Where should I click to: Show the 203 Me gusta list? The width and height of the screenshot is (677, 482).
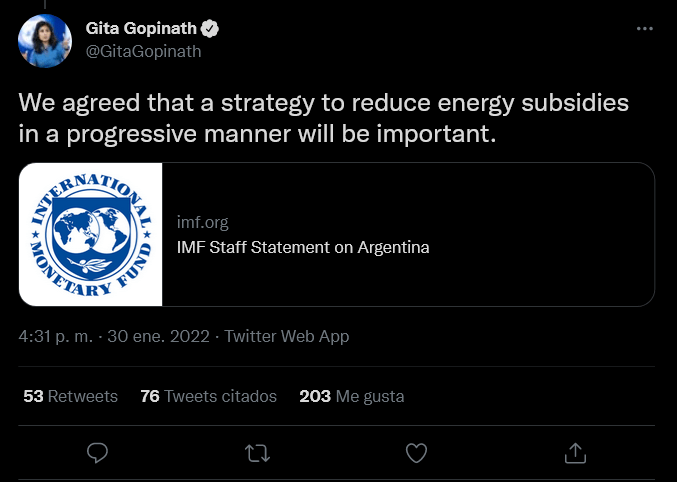[x=352, y=396]
